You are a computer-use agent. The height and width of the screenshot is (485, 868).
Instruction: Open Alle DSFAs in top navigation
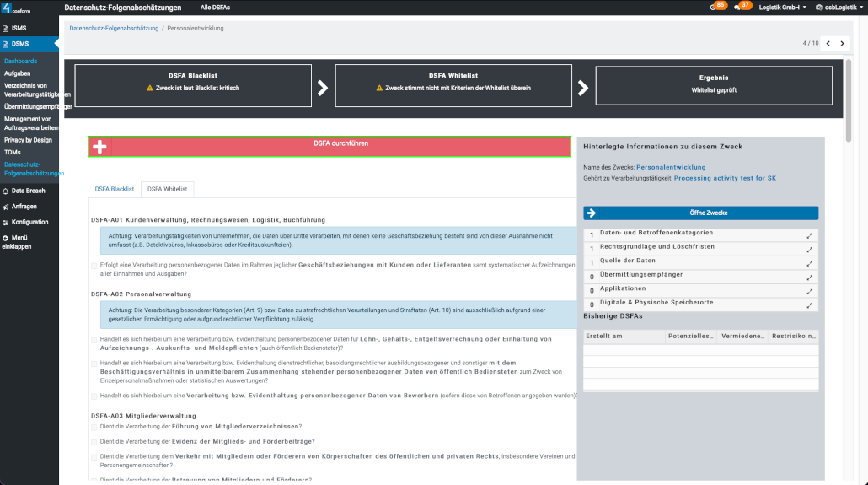click(215, 7)
